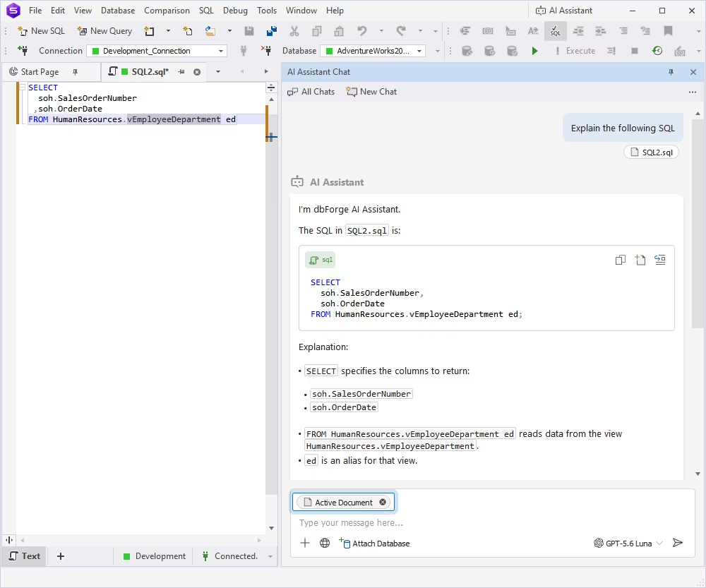The image size is (706, 588).
Task: Open the document tabs list dropdown arrow
Action: [x=218, y=71]
